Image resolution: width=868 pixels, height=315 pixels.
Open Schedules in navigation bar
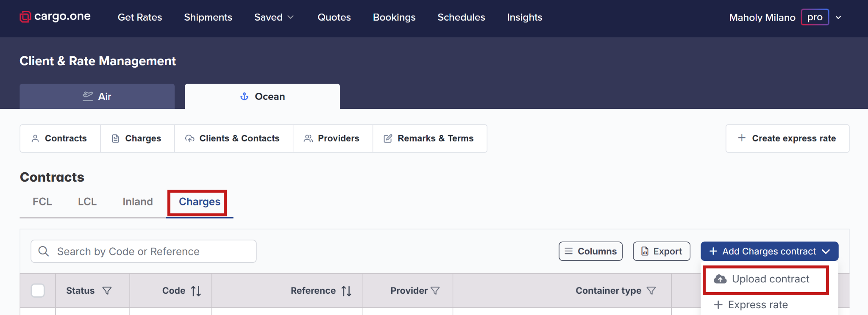[x=461, y=17]
